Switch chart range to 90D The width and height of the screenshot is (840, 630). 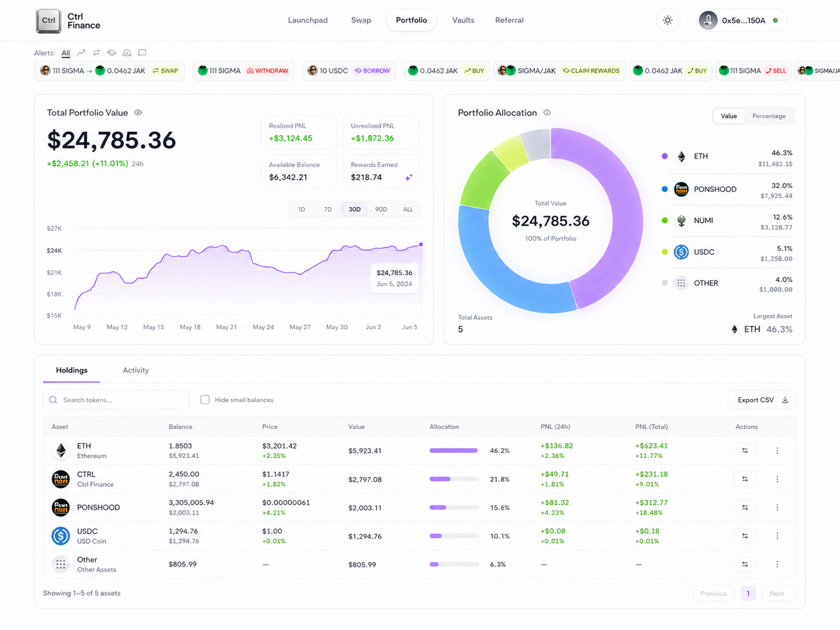click(x=381, y=209)
